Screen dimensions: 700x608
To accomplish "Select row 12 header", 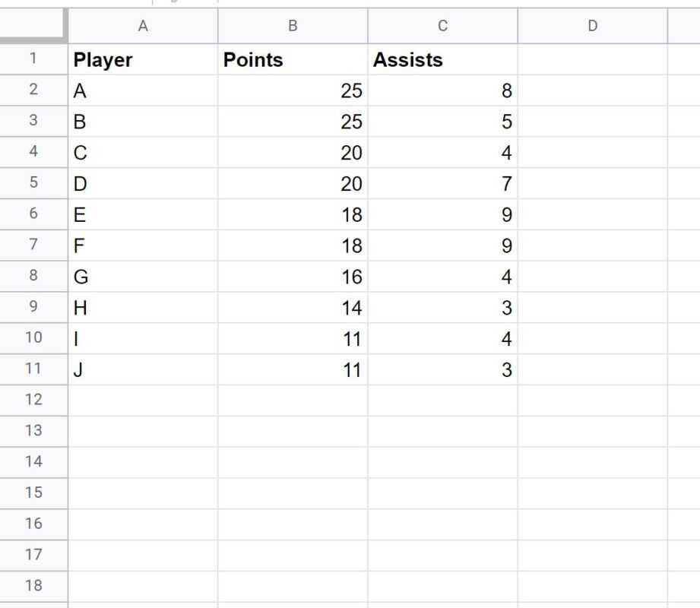I will (x=33, y=401).
